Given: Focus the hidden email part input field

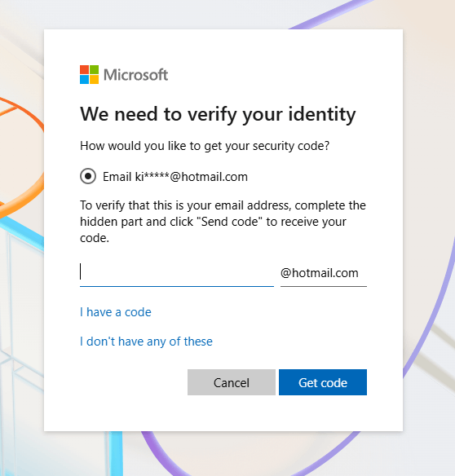Looking at the screenshot, I should [x=177, y=273].
